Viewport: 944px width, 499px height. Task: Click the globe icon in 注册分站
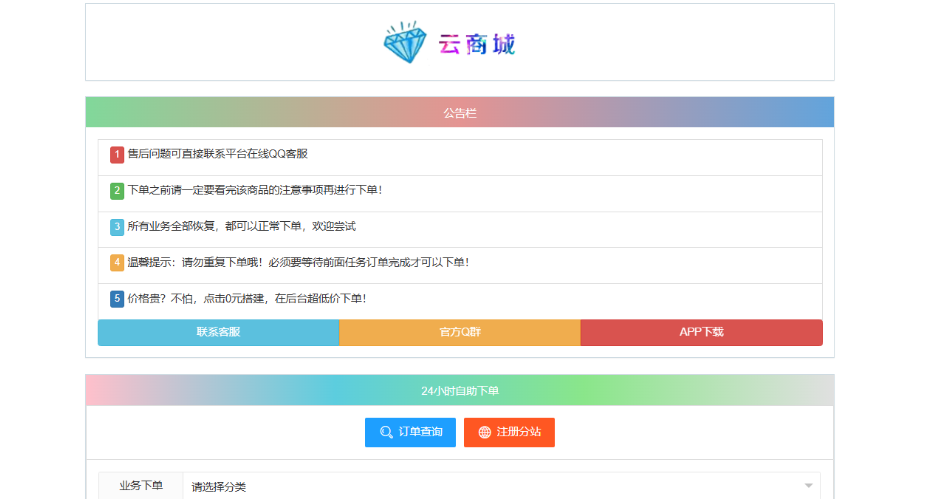click(x=485, y=433)
